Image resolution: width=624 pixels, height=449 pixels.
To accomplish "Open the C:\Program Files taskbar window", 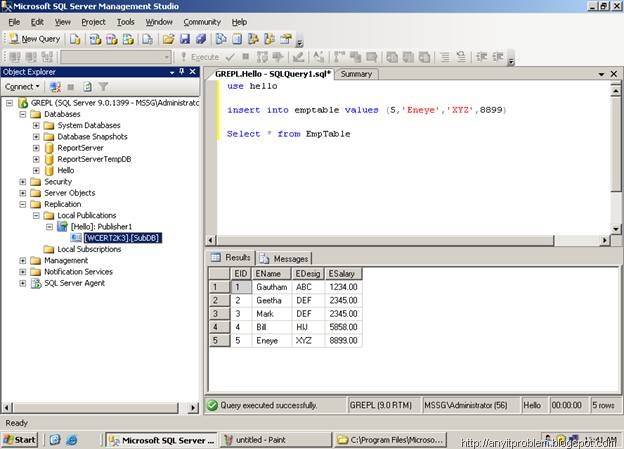I will point(390,440).
